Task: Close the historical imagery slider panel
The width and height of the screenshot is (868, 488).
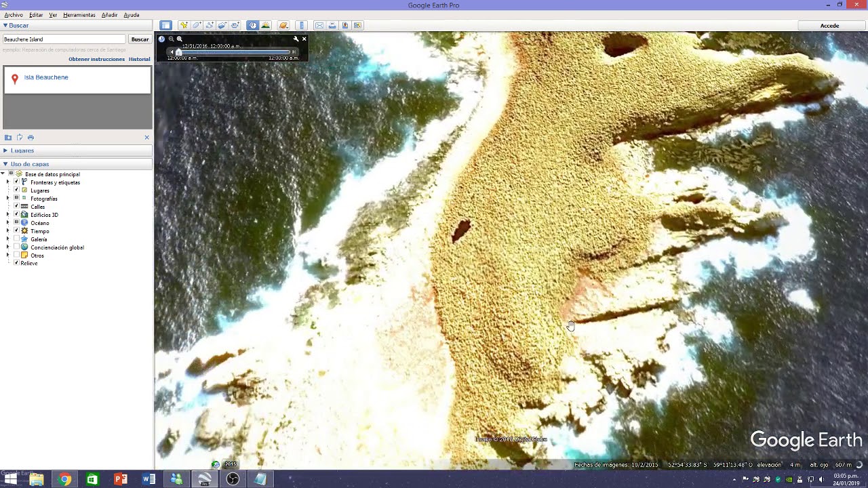Action: point(304,39)
